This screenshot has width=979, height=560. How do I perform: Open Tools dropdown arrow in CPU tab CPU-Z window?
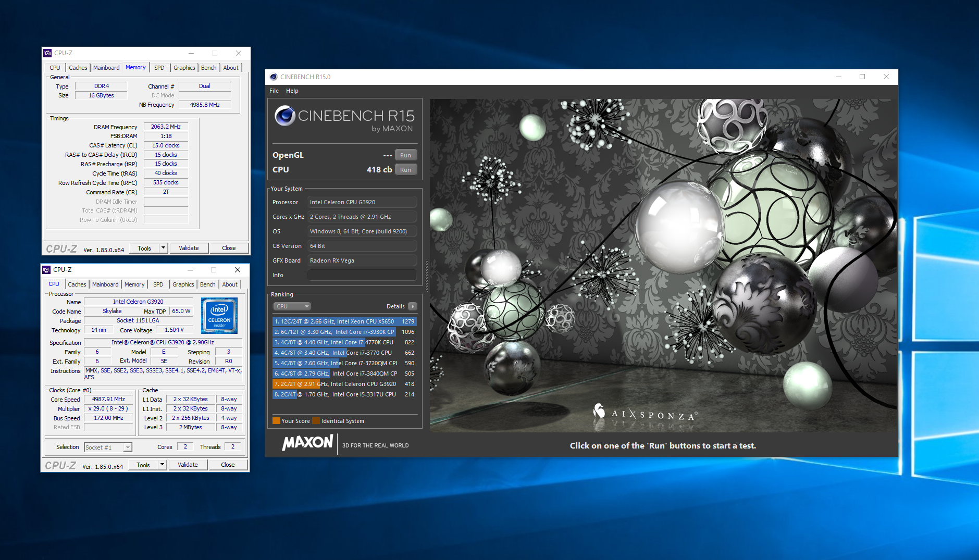[163, 465]
